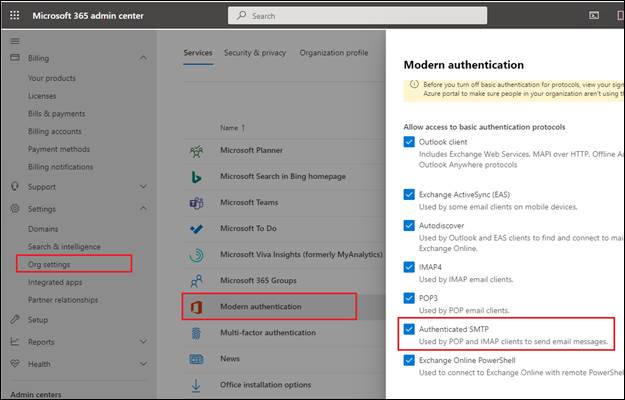625x400 pixels.
Task: Click the Microsoft Planner icon
Action: click(196, 152)
